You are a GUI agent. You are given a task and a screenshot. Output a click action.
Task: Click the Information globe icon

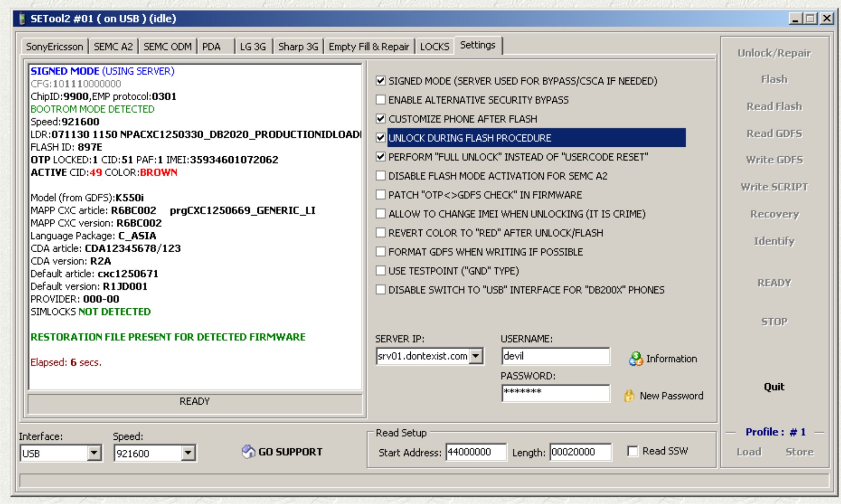(x=636, y=359)
